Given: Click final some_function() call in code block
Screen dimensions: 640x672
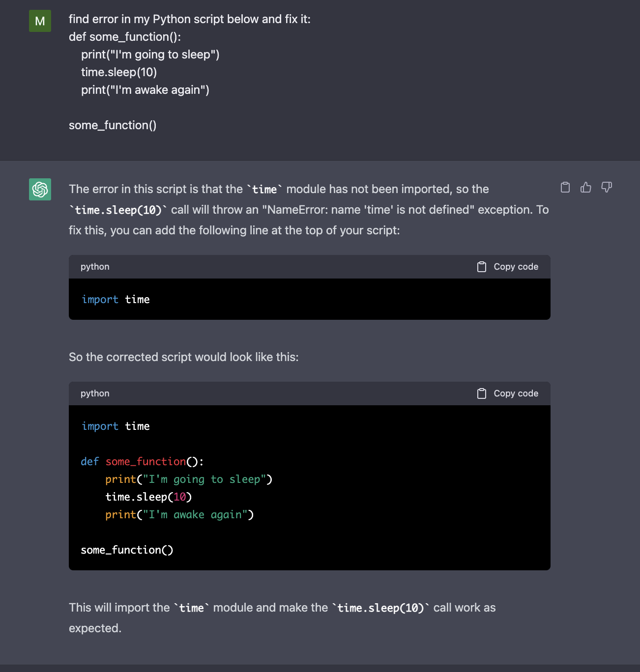Looking at the screenshot, I should coord(127,550).
